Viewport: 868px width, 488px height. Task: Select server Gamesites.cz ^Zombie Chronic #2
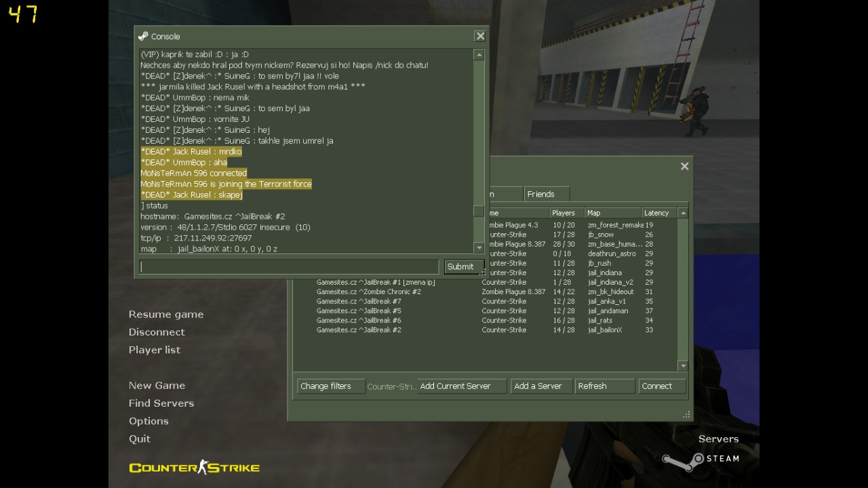[485, 291]
